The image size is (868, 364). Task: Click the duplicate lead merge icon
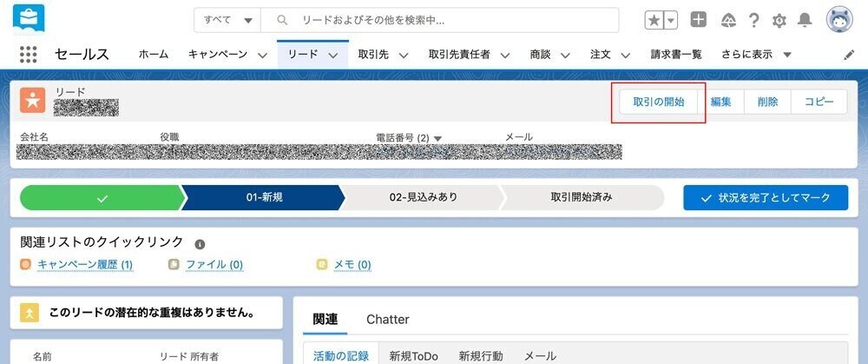(30, 313)
